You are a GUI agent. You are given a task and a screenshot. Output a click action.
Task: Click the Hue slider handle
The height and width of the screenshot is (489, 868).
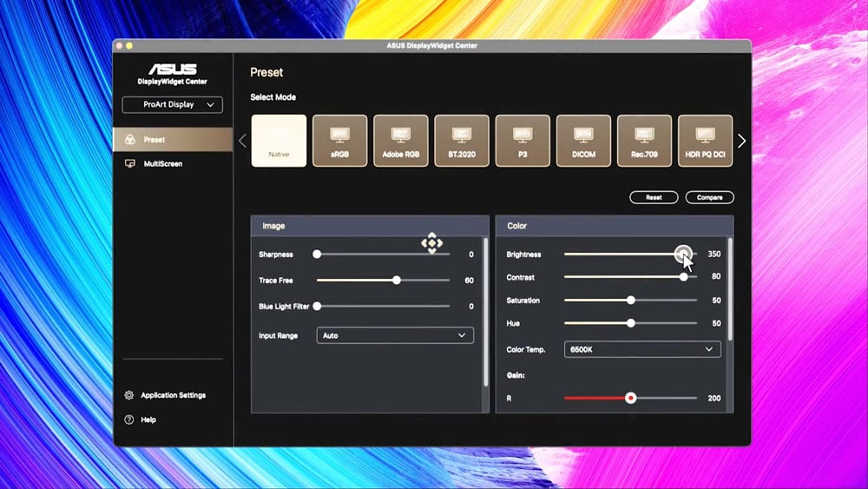(630, 323)
